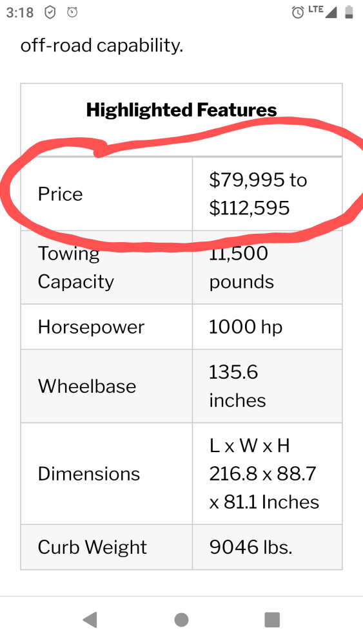Tap the shield icon in status bar
Screen dimensions: 363x644
tap(50, 13)
